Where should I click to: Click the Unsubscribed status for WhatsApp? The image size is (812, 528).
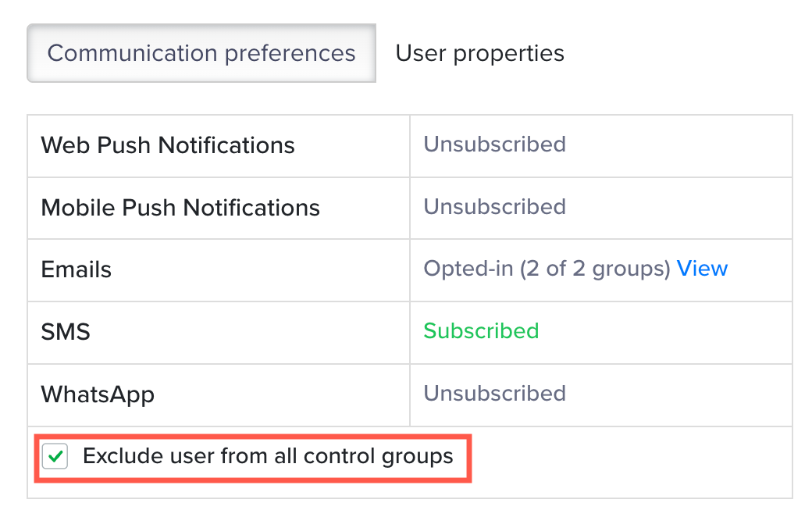494,394
